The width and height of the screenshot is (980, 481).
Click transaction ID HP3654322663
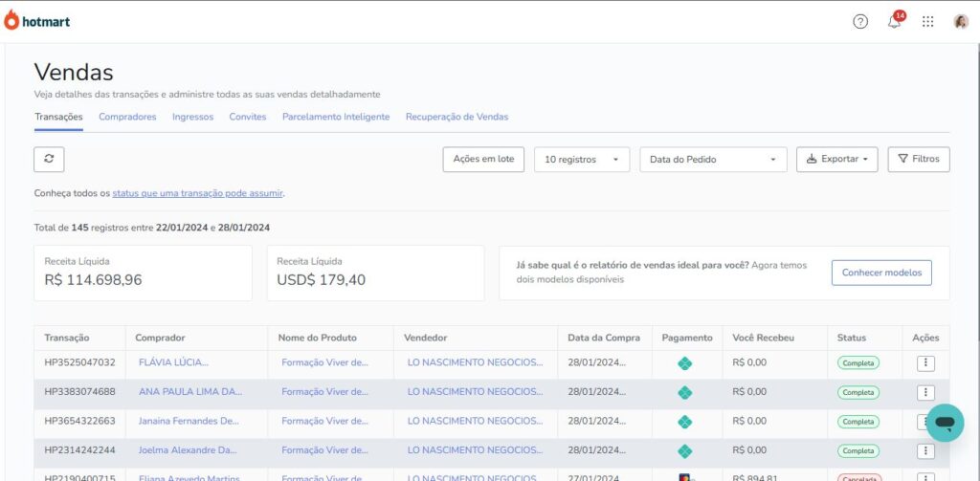coord(80,421)
